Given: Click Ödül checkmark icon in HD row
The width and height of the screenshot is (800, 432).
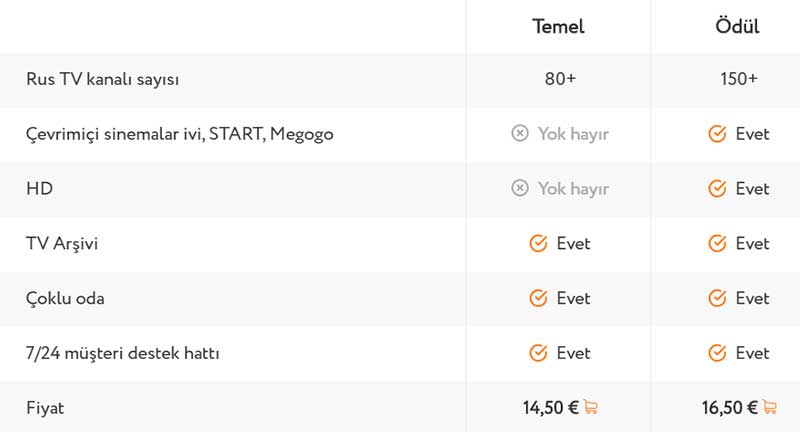Looking at the screenshot, I should tap(717, 188).
